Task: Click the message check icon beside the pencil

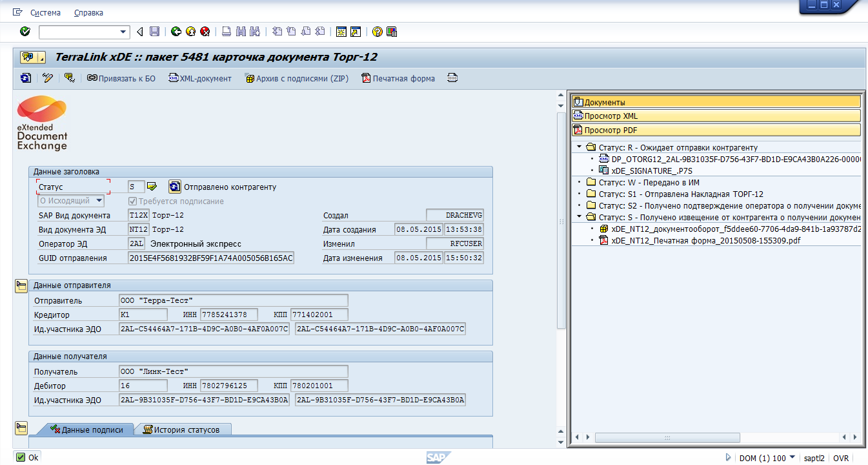Action: tap(70, 78)
